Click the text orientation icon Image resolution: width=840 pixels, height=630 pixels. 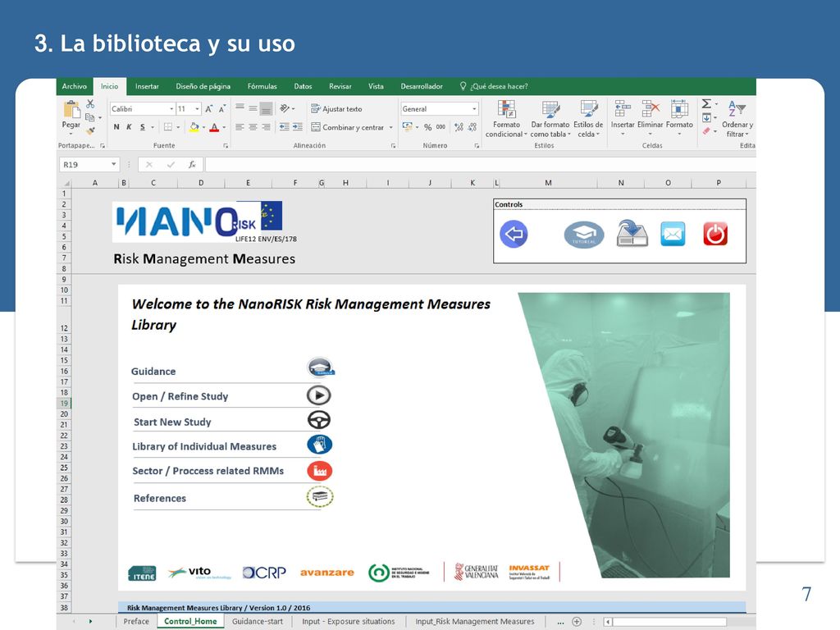pyautogui.click(x=285, y=108)
